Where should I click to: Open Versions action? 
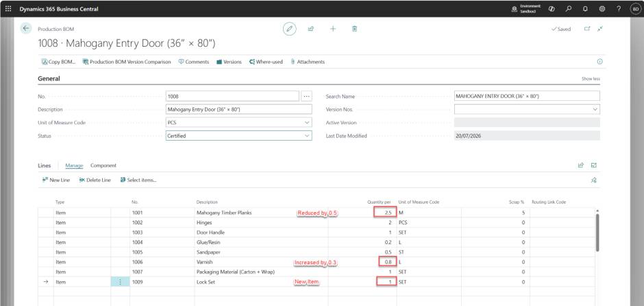click(x=229, y=62)
